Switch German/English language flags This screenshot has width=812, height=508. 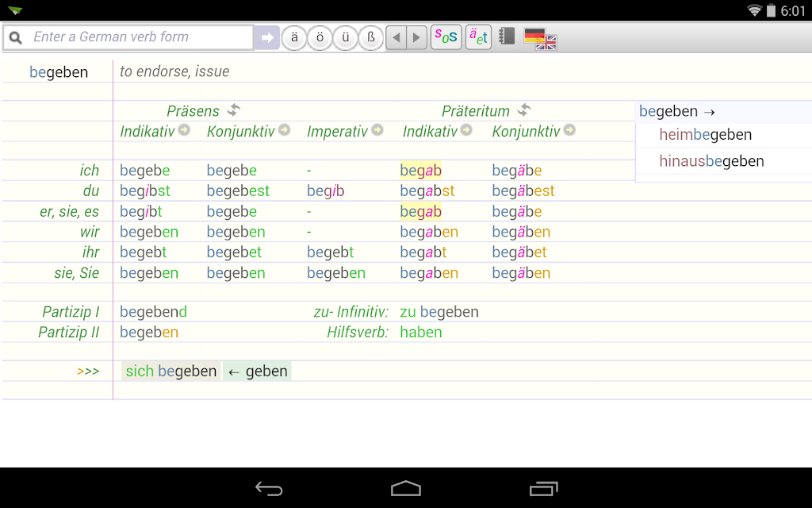[x=540, y=38]
